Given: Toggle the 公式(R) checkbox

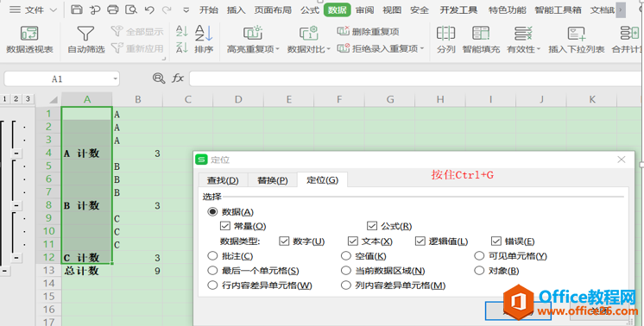Looking at the screenshot, I should coord(372,226).
